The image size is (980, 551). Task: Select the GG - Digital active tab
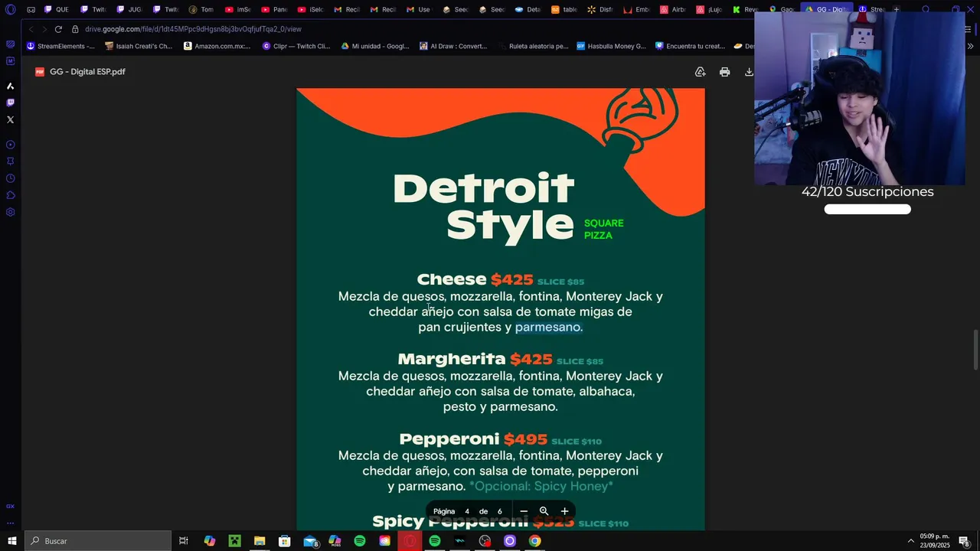[x=825, y=10]
